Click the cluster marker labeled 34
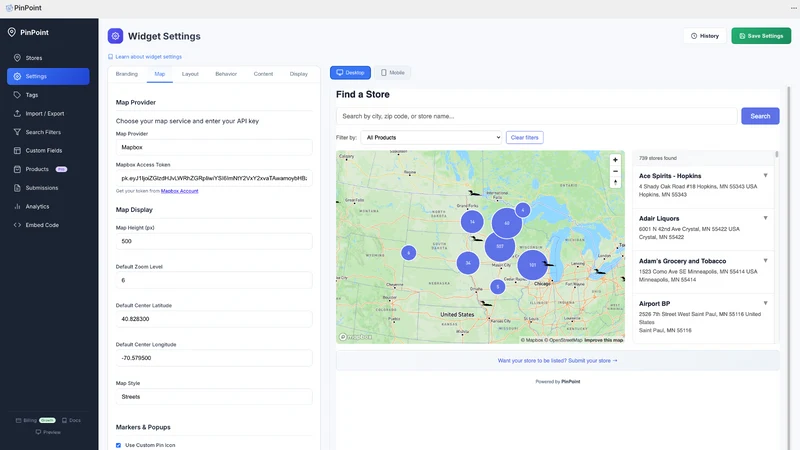Viewport: 800px width, 450px height. point(468,263)
